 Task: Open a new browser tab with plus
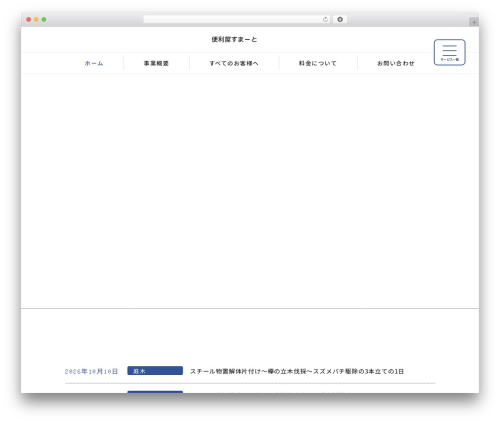tap(474, 22)
